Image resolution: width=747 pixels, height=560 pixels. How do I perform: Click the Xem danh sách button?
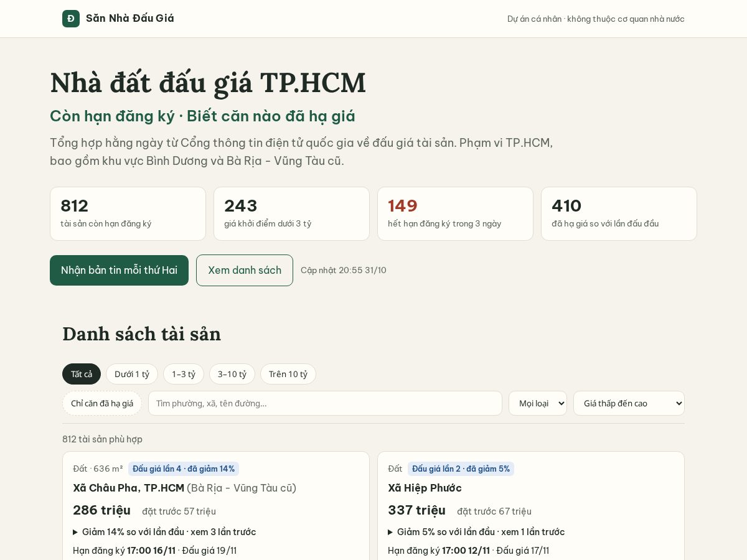pyautogui.click(x=245, y=270)
